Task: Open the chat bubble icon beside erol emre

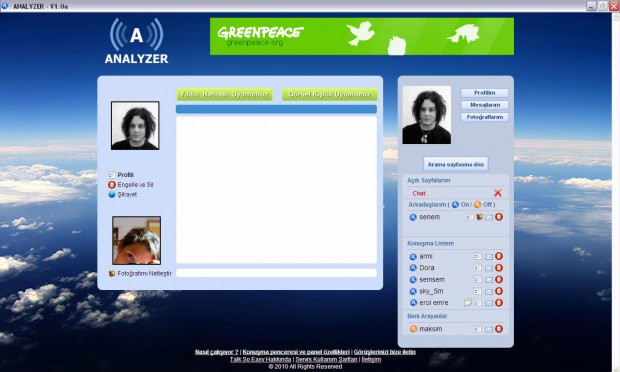Action: click(x=467, y=303)
